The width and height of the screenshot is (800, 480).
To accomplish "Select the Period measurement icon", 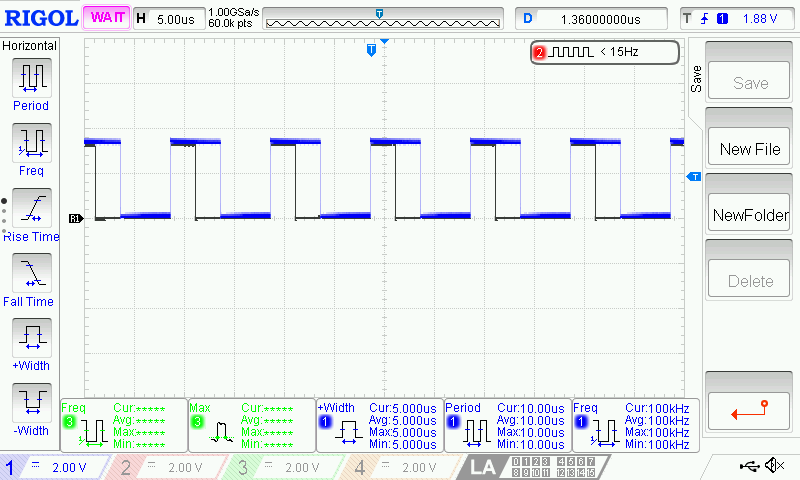I will coord(31,77).
